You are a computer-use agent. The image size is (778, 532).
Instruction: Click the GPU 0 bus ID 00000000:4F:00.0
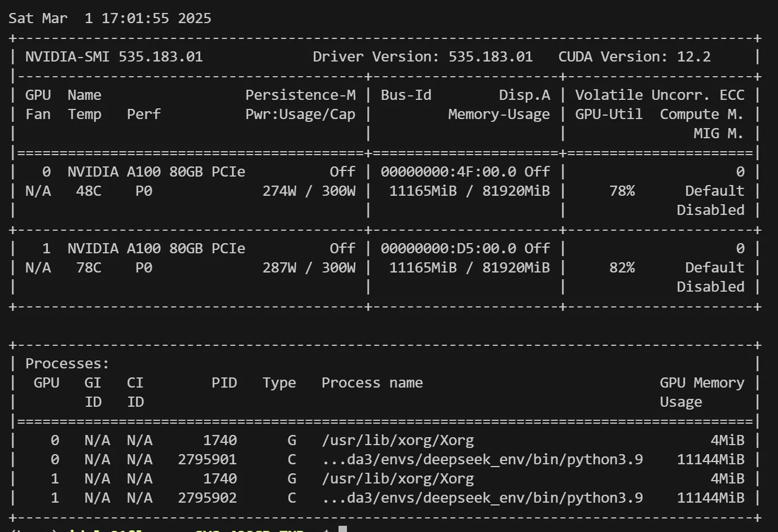448,172
